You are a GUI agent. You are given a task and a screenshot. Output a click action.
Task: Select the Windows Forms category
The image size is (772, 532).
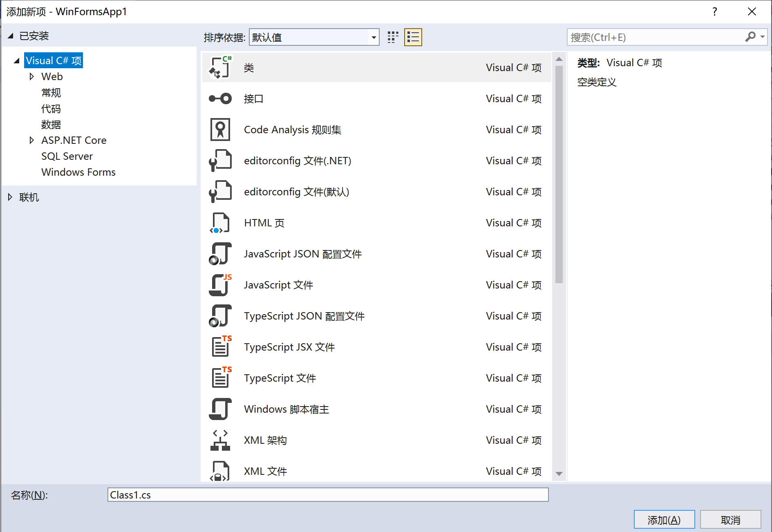[78, 172]
